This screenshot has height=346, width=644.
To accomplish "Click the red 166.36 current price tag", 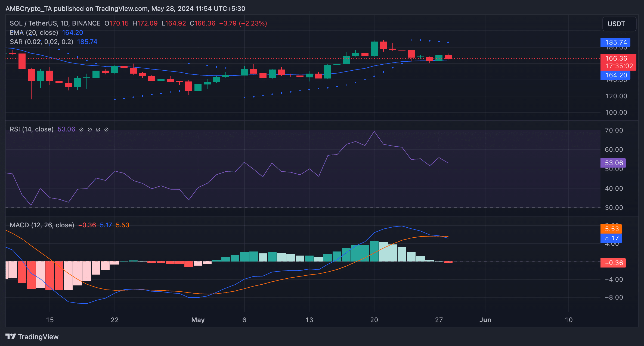I will [618, 62].
